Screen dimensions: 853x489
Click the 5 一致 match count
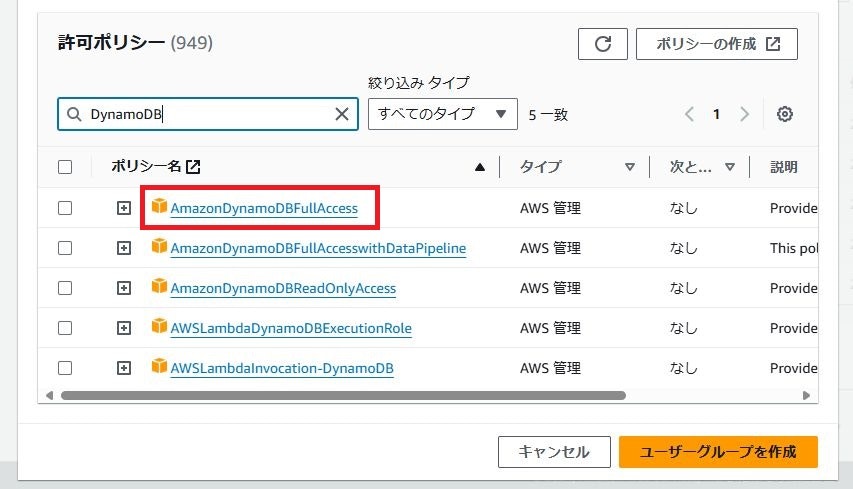point(548,115)
